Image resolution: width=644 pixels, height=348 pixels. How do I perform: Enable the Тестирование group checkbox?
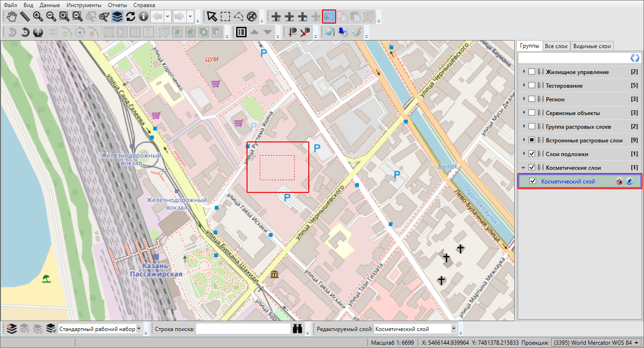[x=532, y=86]
